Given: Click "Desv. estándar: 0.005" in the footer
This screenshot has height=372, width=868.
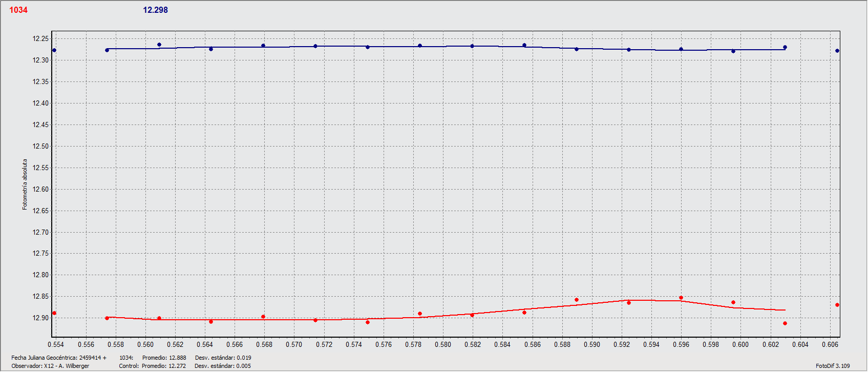Looking at the screenshot, I should [223, 366].
